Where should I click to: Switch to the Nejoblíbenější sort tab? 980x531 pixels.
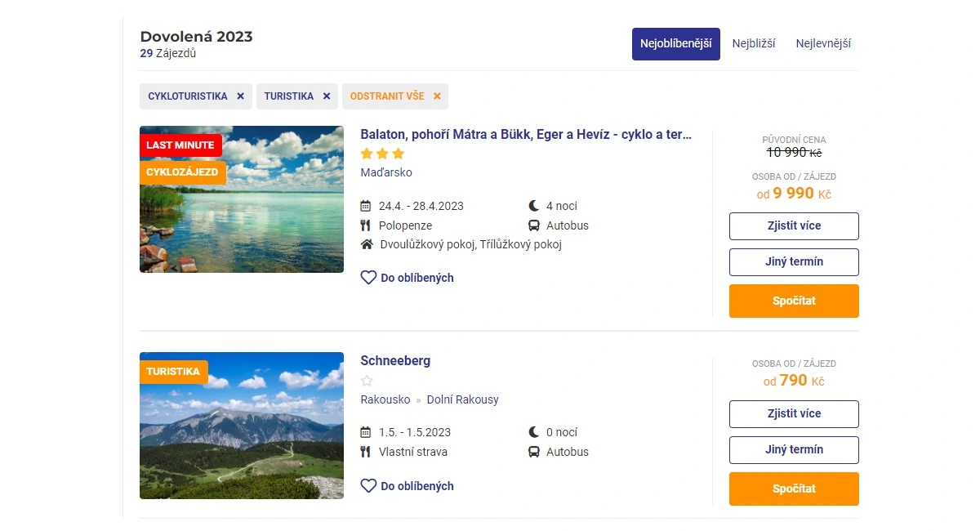(x=675, y=44)
